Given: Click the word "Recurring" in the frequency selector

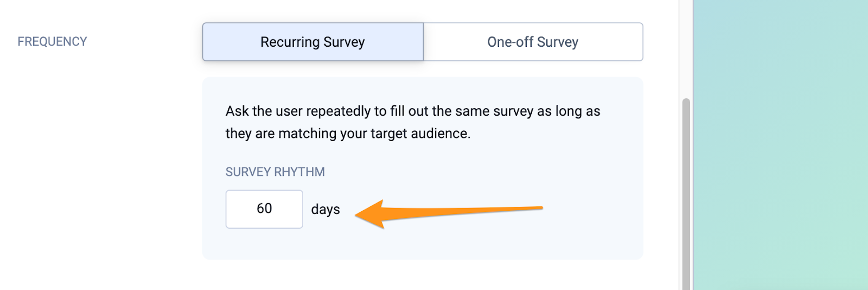Looking at the screenshot, I should click(x=290, y=42).
